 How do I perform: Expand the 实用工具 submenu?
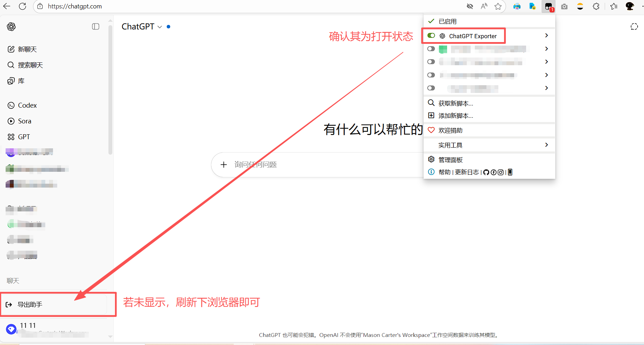click(x=489, y=145)
